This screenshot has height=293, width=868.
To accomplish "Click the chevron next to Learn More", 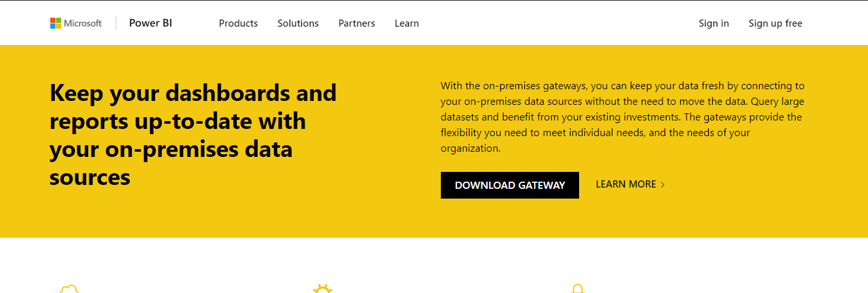I will [663, 185].
